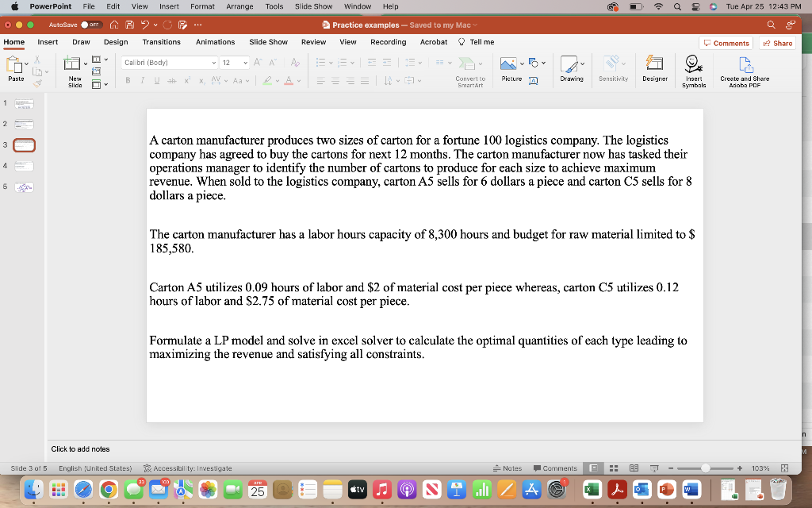Open the Format menu in menu bar

point(202,6)
